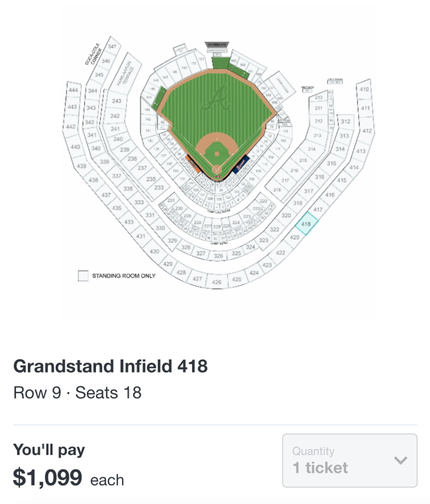Click the Row 9 Seats 18 details
The height and width of the screenshot is (504, 430).
point(77,393)
